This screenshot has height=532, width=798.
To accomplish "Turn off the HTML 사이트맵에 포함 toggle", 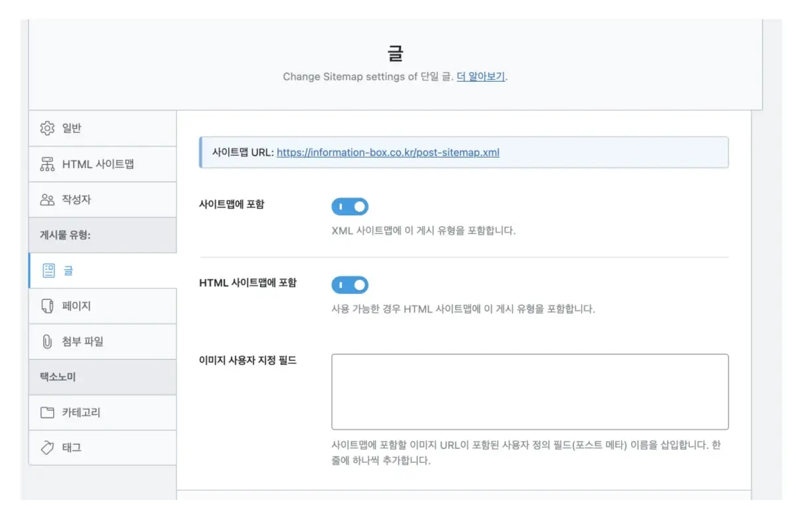I will pos(350,285).
